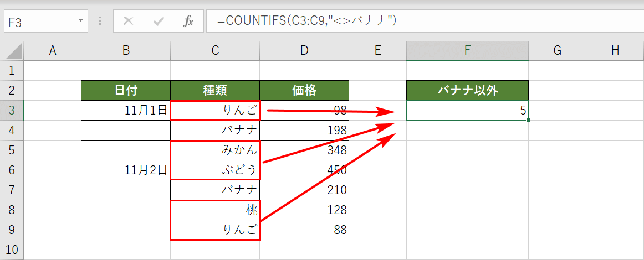Click the price cell 198
Viewport: 644px width, 260px height.
pyautogui.click(x=304, y=130)
